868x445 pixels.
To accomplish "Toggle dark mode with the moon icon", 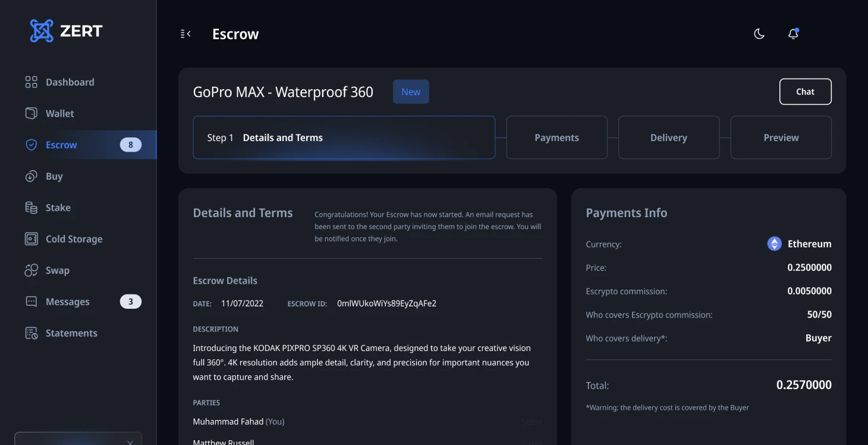I will click(759, 34).
